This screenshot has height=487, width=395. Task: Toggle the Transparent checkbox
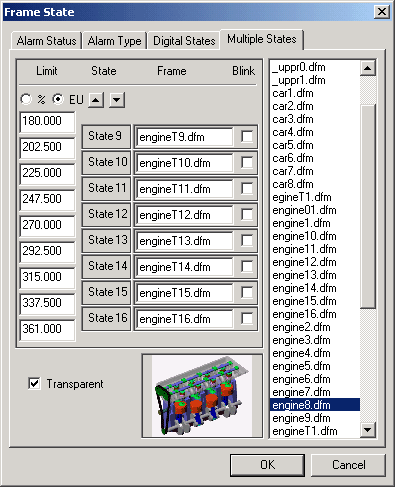pyautogui.click(x=34, y=383)
